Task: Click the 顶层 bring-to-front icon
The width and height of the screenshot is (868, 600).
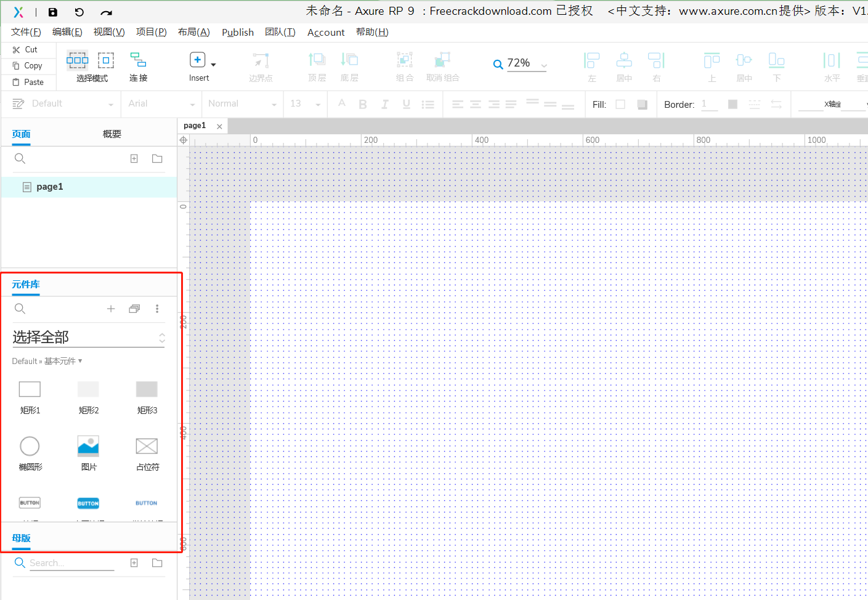Action: 317,60
